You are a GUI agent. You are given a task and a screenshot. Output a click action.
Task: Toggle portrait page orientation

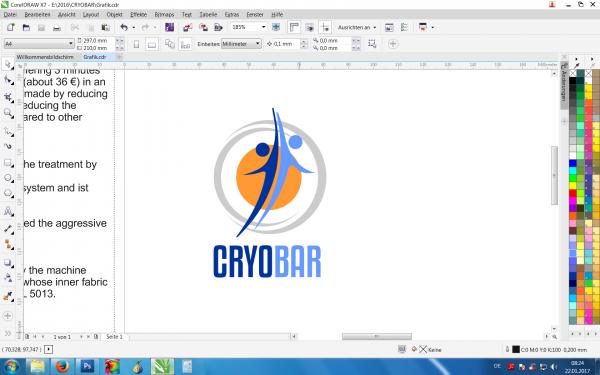pyautogui.click(x=136, y=44)
